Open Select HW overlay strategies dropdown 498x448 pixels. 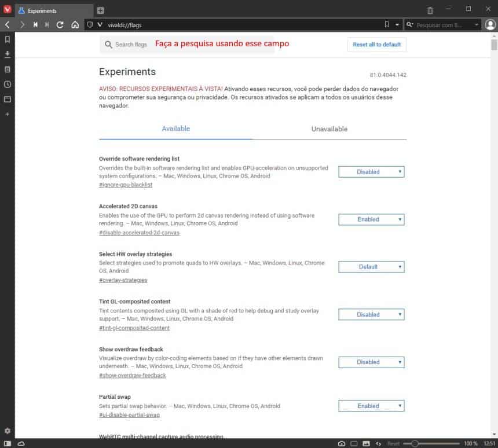coord(371,267)
